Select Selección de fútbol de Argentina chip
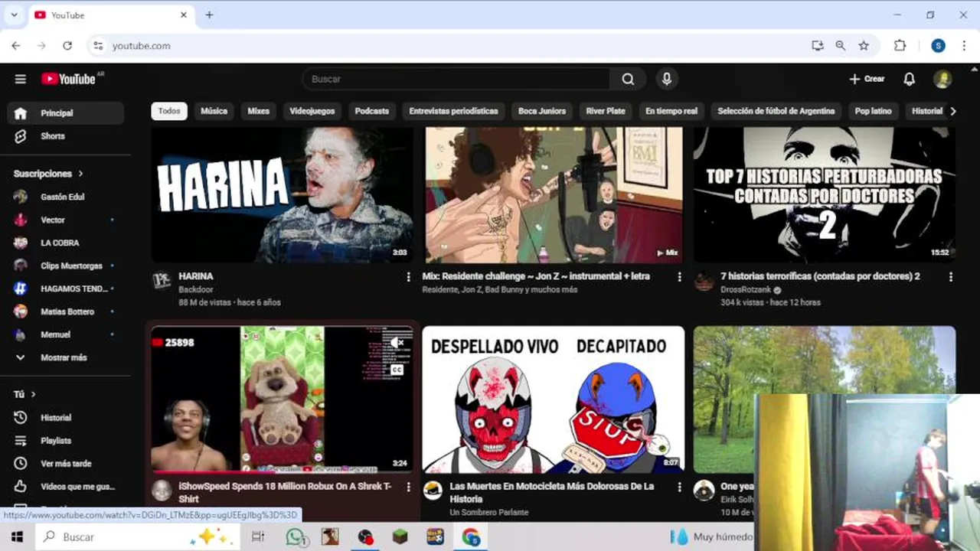This screenshot has width=980, height=551. coord(776,111)
